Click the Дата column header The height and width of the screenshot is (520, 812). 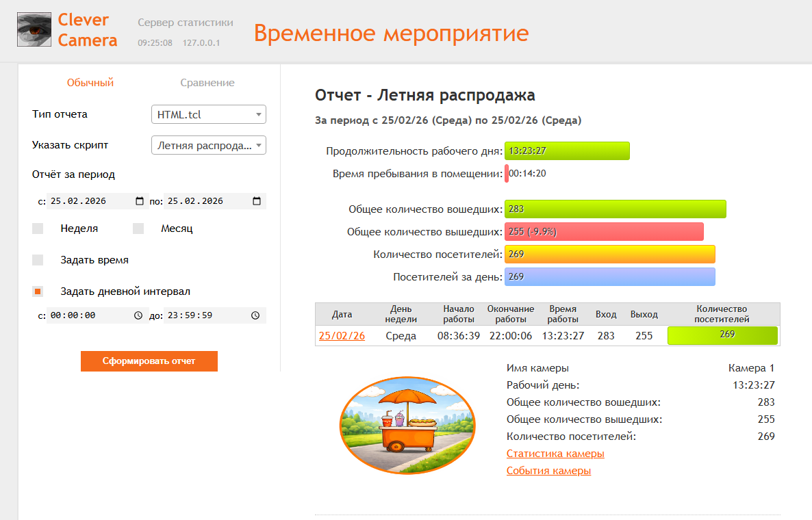[x=342, y=314]
